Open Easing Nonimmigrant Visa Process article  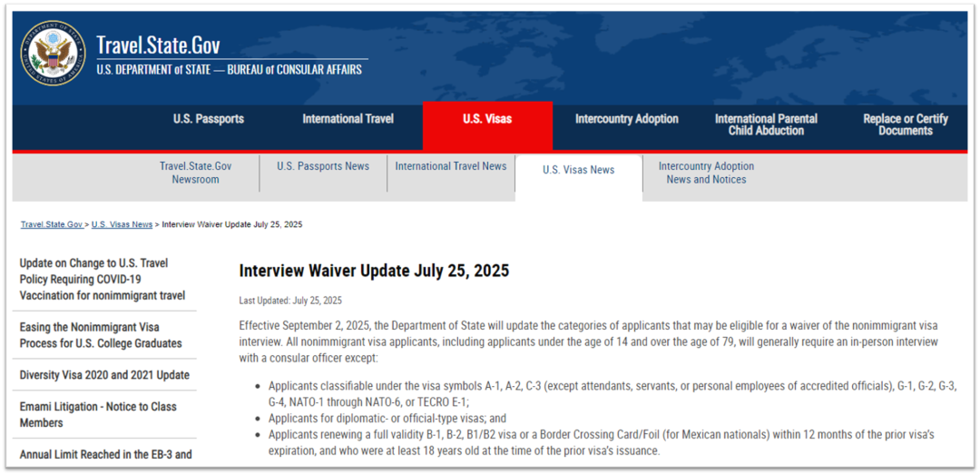coord(101,335)
